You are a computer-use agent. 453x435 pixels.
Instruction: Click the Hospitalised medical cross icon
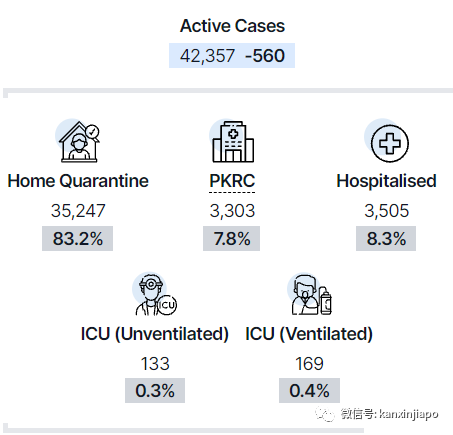pos(387,141)
